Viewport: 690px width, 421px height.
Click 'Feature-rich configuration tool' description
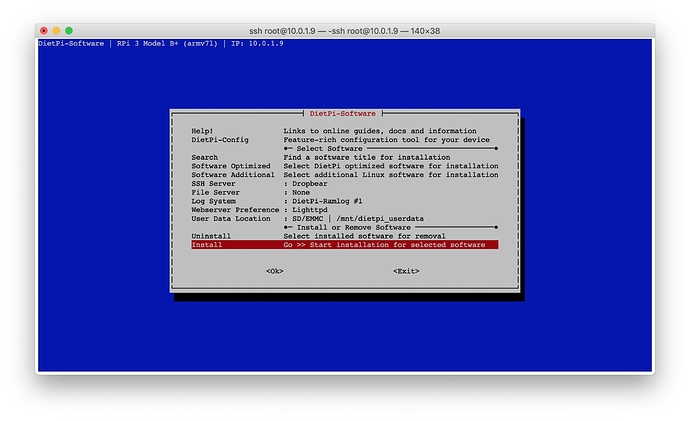[x=386, y=140]
